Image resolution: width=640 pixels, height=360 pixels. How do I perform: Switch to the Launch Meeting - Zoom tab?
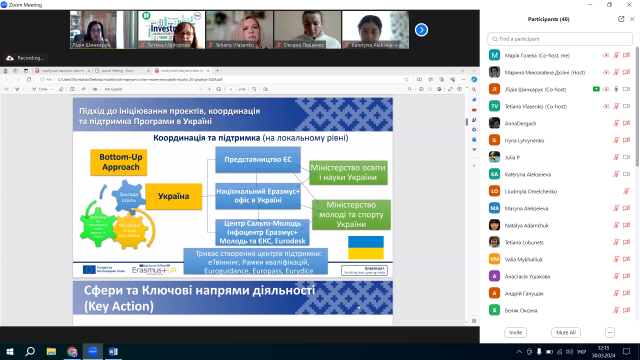[122, 71]
